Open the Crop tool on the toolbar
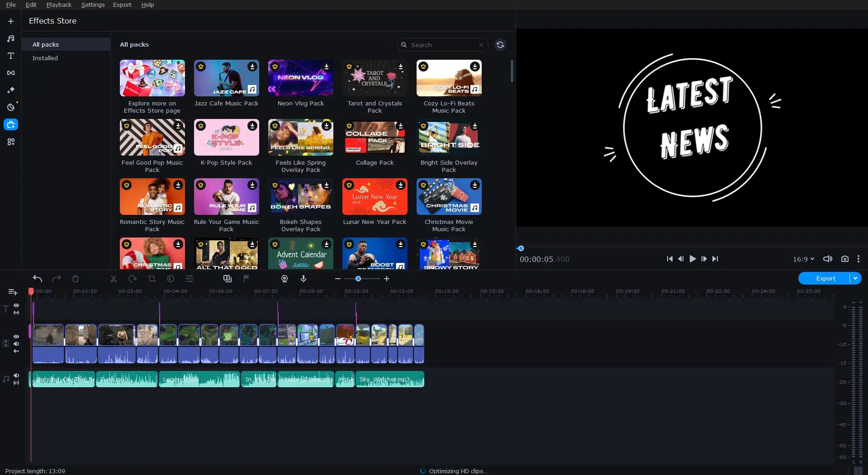The image size is (868, 475). pyautogui.click(x=152, y=279)
